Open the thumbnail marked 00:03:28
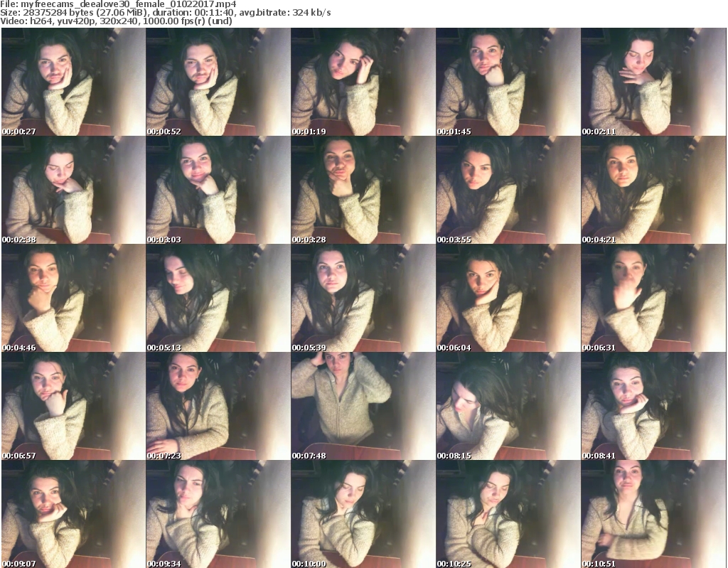 pyautogui.click(x=363, y=190)
